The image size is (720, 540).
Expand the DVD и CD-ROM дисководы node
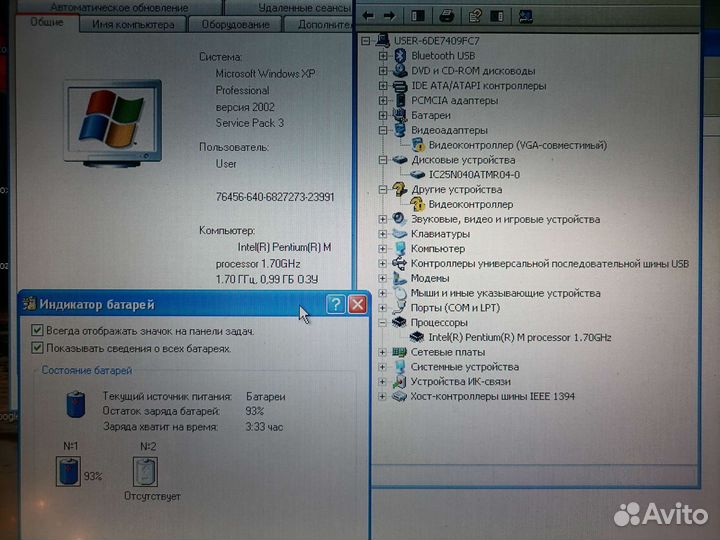382,71
